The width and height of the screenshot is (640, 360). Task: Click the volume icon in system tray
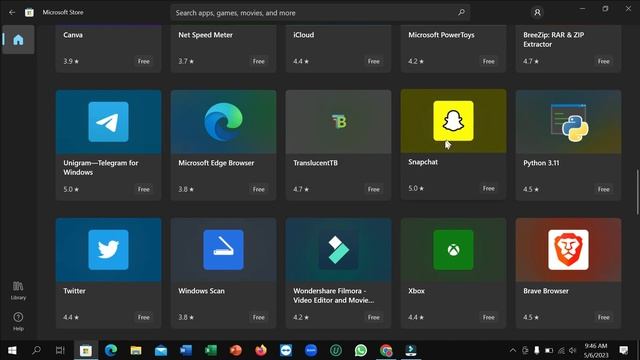click(573, 350)
